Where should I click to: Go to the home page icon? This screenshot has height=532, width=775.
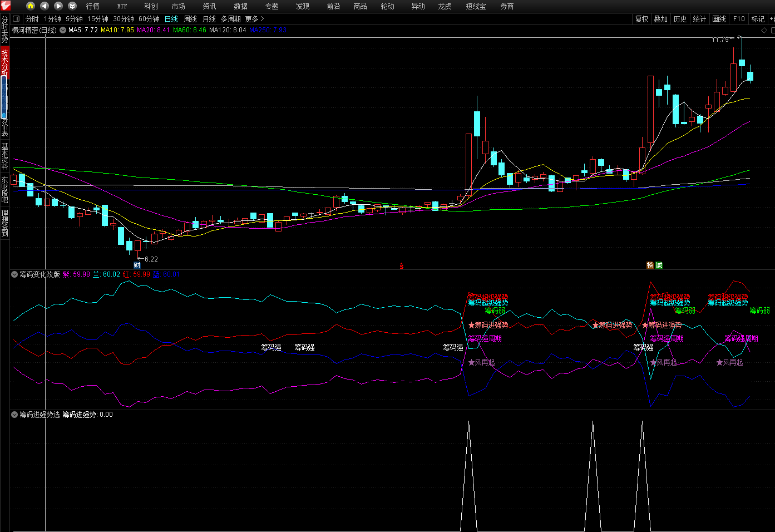click(31, 6)
